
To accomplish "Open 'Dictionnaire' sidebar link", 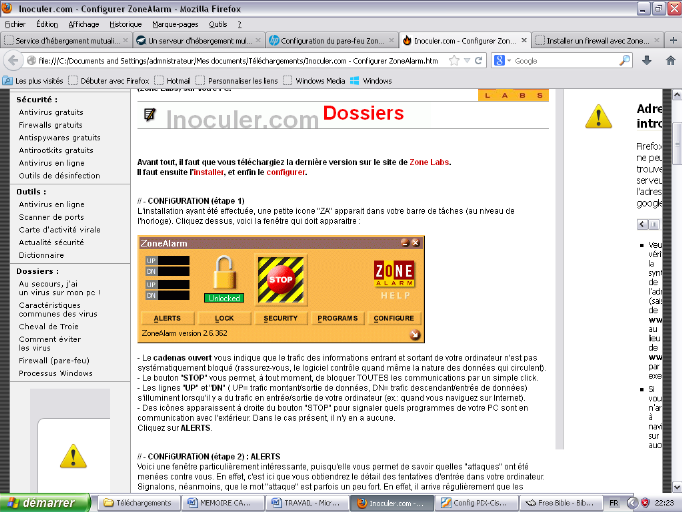I will point(41,255).
